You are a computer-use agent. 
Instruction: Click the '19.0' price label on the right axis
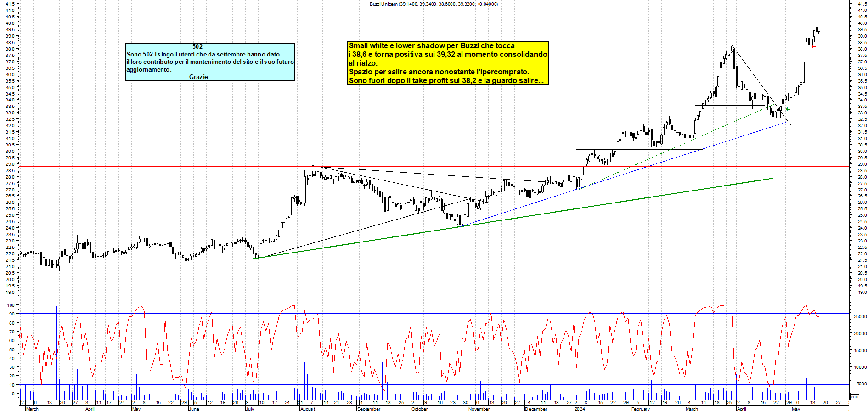pyautogui.click(x=862, y=292)
